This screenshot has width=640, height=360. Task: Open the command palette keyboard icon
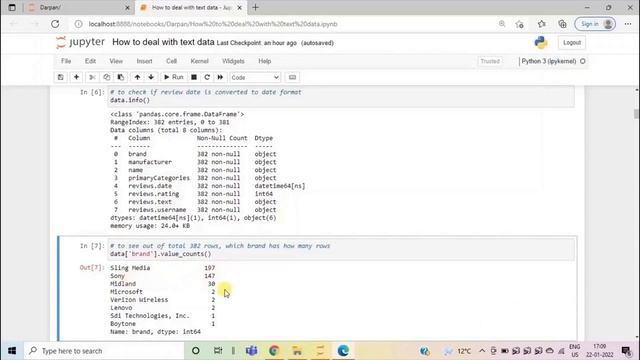click(x=292, y=77)
